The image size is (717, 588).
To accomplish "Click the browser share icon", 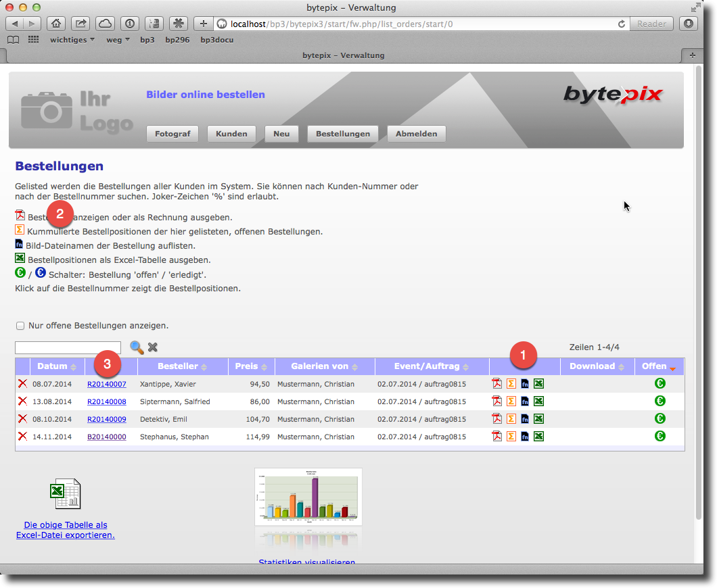I will [x=80, y=23].
